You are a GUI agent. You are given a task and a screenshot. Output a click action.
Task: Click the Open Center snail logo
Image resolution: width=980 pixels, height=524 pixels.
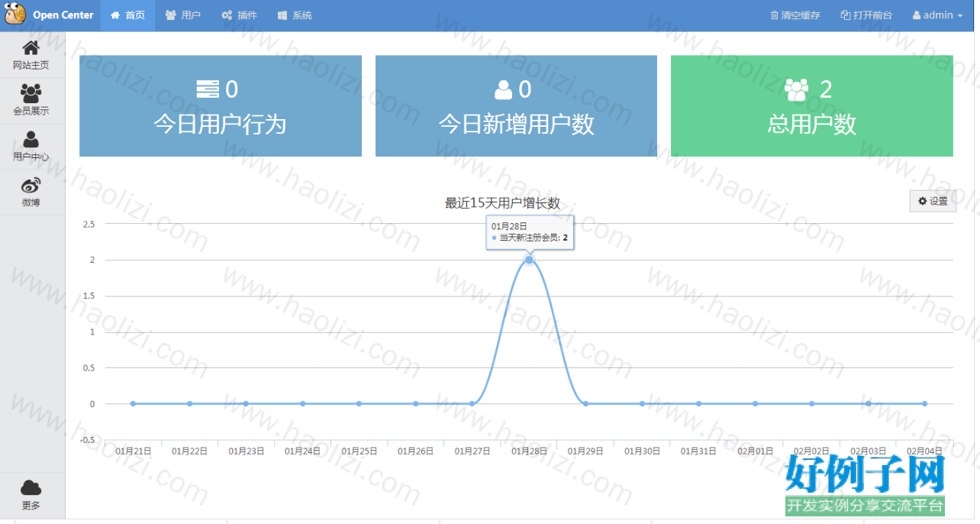point(15,15)
